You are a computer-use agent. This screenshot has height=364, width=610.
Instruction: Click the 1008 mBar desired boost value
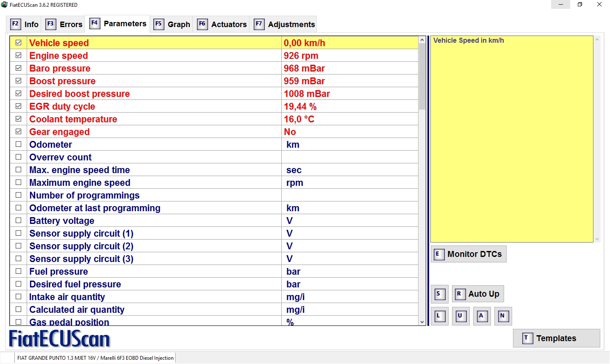coord(307,94)
